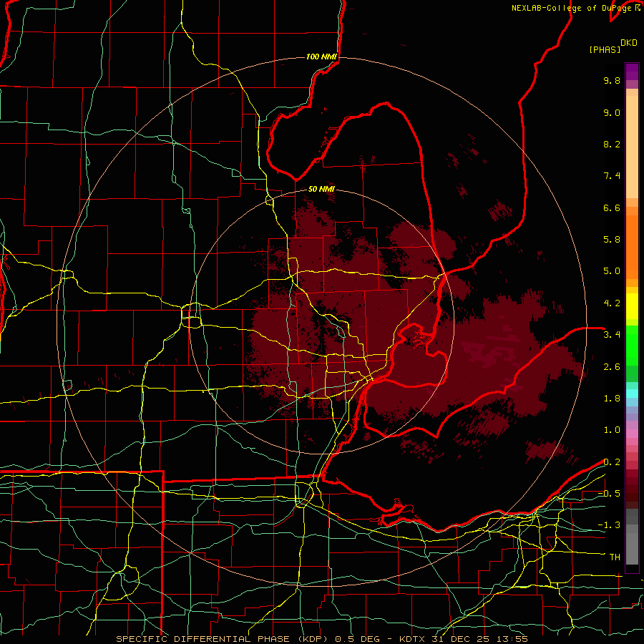Click the 7.4 legend value
644x644 pixels.
612,176
